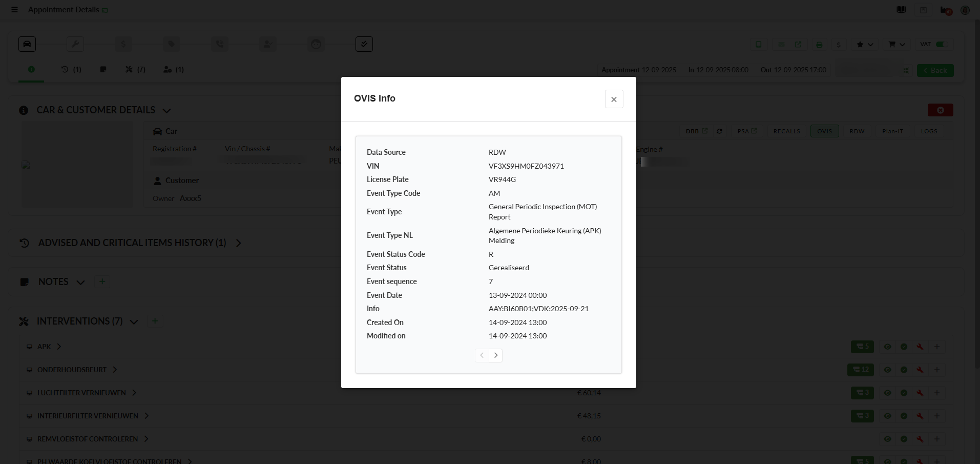
Task: Open parts badge 12 on ONDERHOUDSBEURT row
Action: [x=861, y=370]
